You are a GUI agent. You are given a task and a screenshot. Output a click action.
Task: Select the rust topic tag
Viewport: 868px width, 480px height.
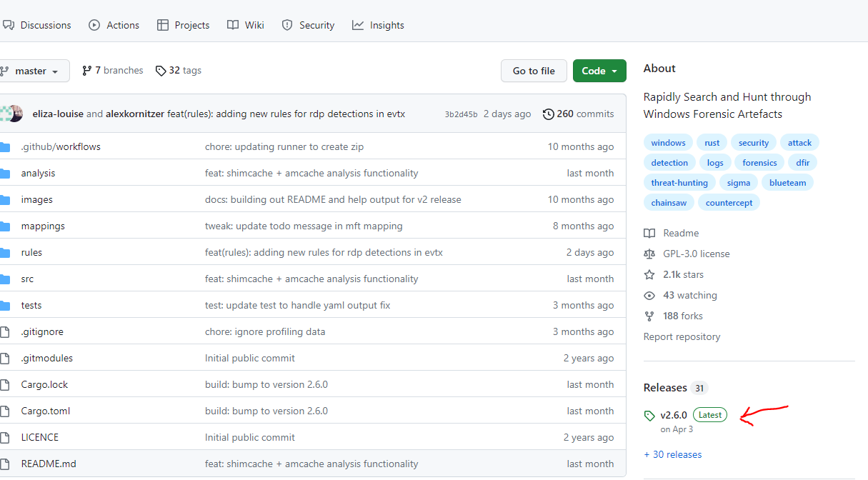click(x=712, y=143)
